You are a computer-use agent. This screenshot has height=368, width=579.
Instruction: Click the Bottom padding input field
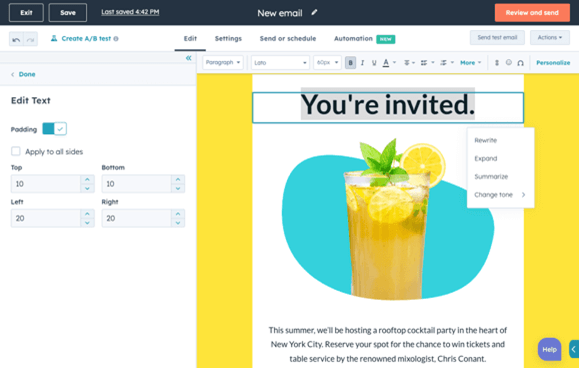pos(137,184)
